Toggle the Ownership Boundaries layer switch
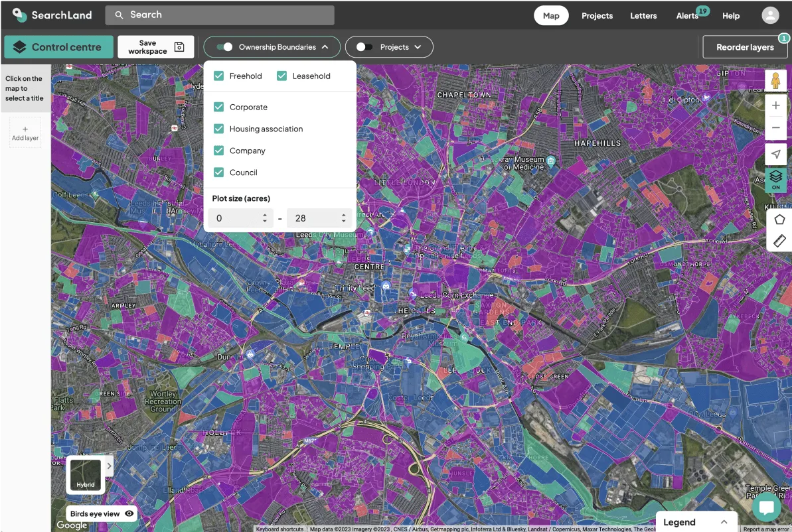Viewport: 792px width, 532px height. point(224,47)
